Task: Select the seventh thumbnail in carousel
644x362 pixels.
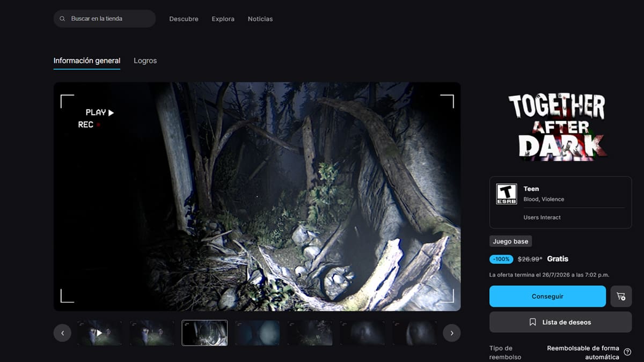Action: (x=414, y=333)
